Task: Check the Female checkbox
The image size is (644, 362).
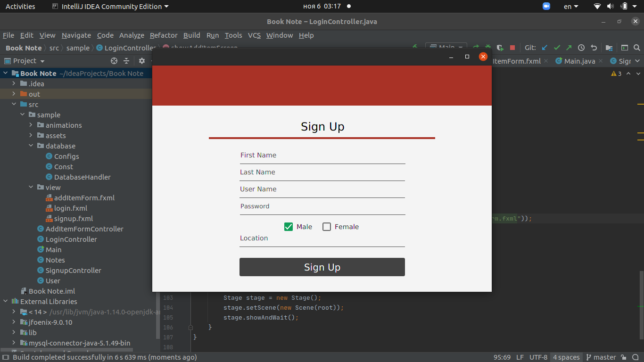Action: coord(326,226)
